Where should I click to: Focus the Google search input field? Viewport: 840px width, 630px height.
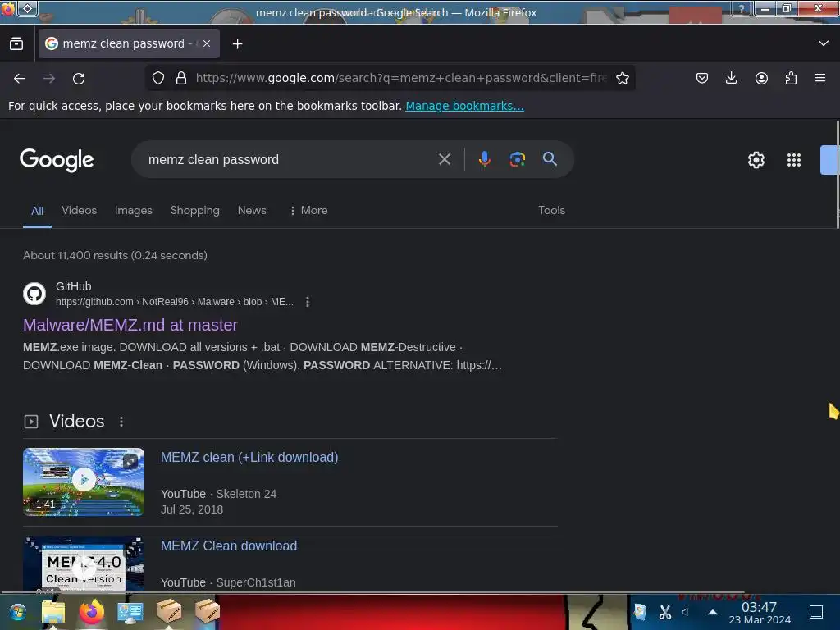click(290, 160)
